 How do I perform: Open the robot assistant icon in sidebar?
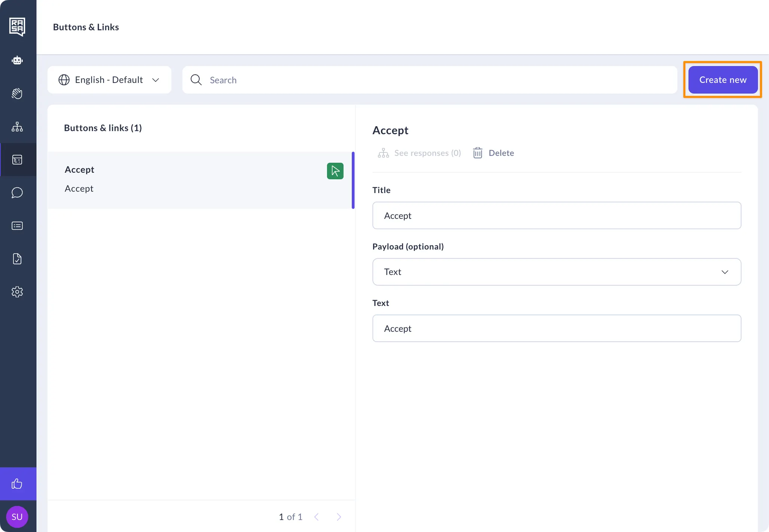coord(17,60)
